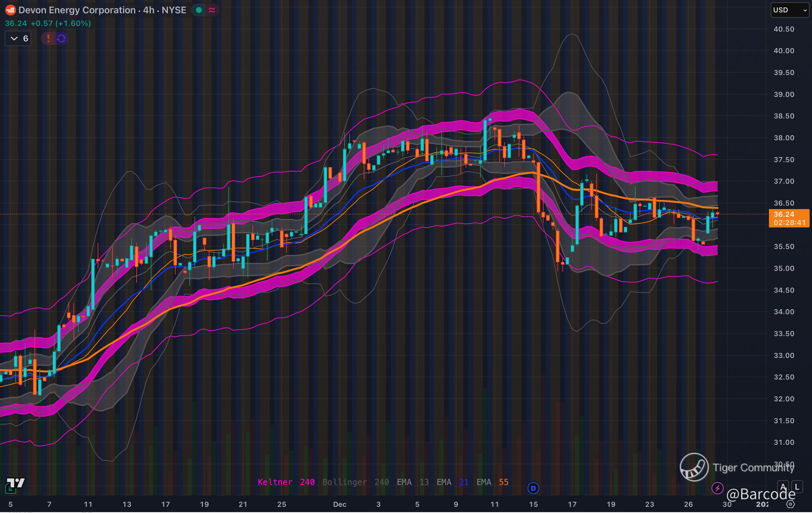Click the red exclamation warning icon

tap(48, 38)
